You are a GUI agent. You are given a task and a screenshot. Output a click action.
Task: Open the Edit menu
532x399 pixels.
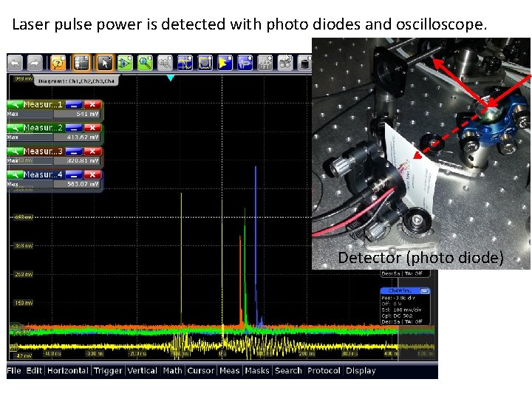[x=34, y=370]
